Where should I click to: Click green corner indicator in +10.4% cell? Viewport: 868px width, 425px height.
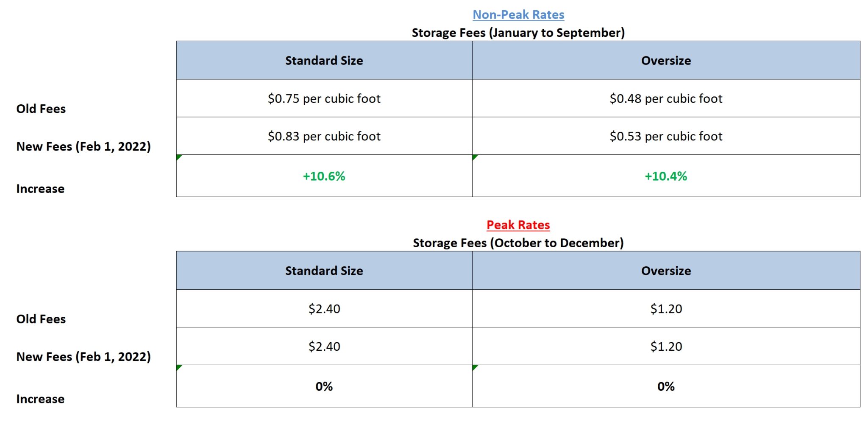click(x=475, y=157)
